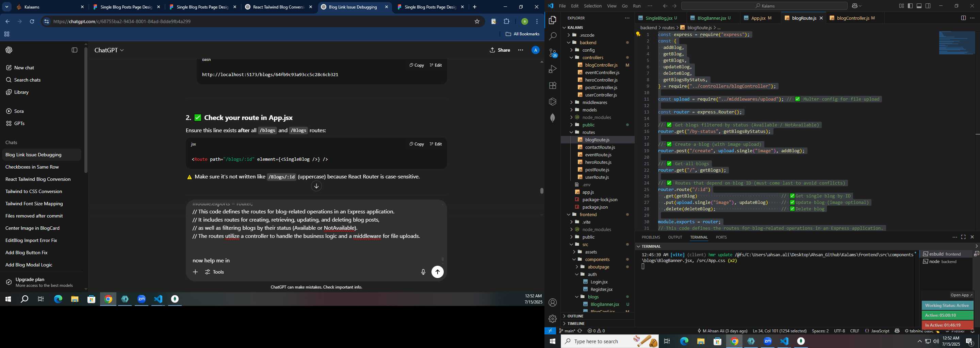Copy the jsx code block
980x348 pixels.
coord(416,144)
